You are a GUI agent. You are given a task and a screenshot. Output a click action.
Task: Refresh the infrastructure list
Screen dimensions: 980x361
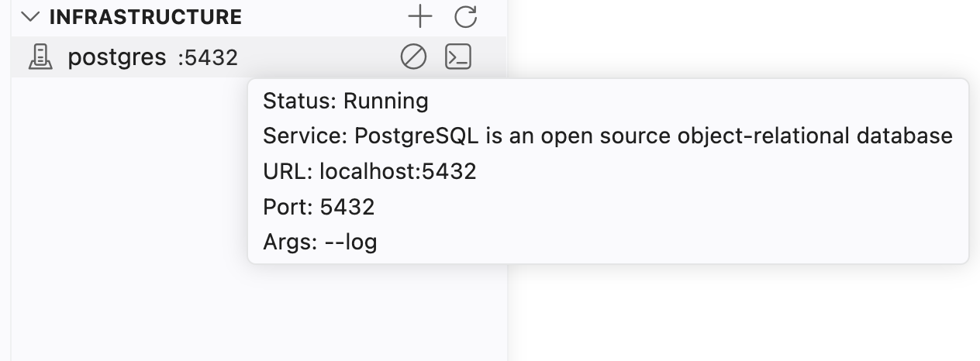point(465,16)
